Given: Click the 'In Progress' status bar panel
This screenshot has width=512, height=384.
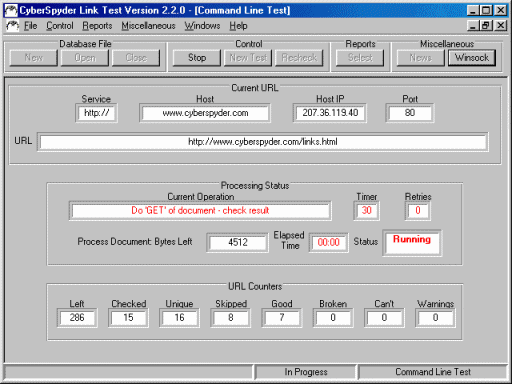Looking at the screenshot, I should [x=306, y=372].
